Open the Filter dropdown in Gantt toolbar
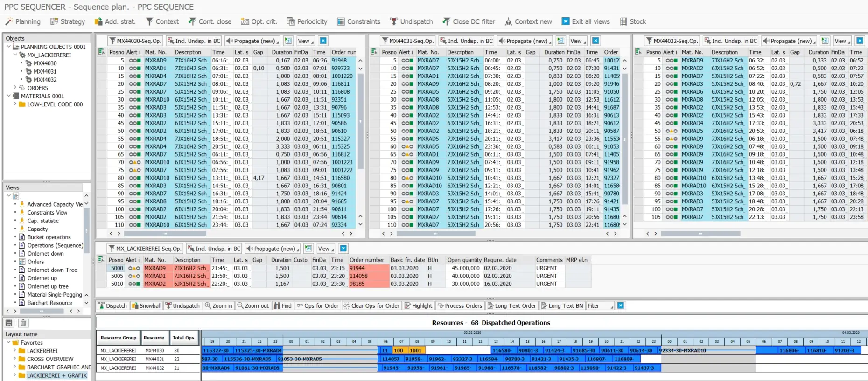Screen dimensions: 868x381 [x=600, y=306]
